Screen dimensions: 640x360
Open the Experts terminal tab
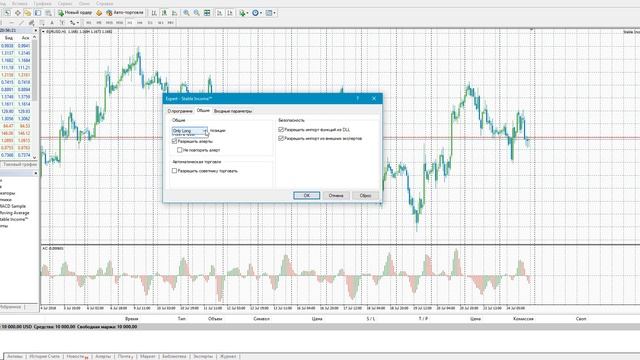[203, 356]
